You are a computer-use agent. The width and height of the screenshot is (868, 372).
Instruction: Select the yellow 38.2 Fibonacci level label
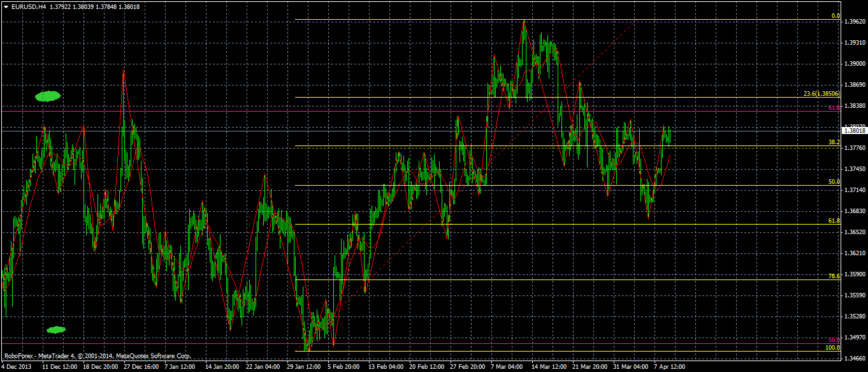(x=834, y=142)
